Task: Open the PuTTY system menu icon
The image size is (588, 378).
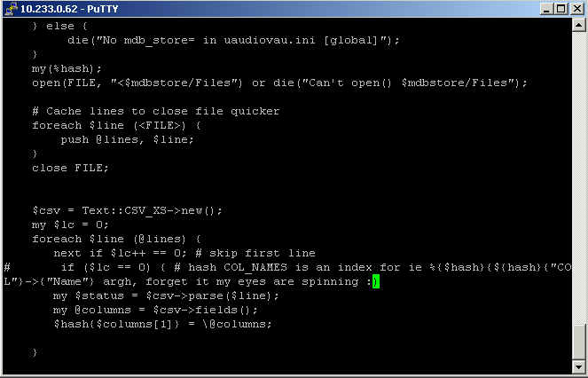Action: click(10, 9)
